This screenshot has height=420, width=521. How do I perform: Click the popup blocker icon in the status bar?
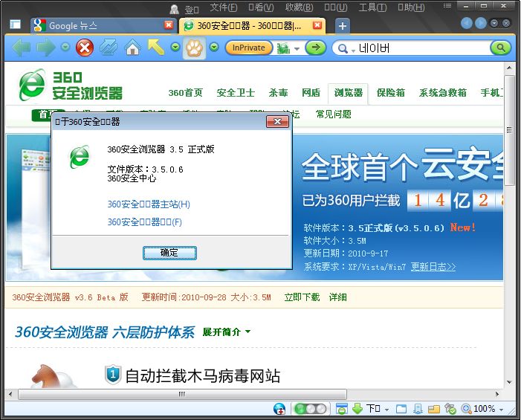tap(342, 409)
